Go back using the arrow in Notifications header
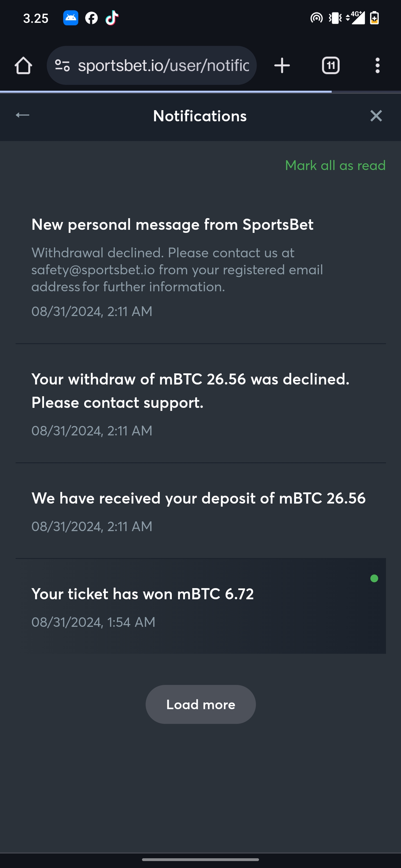 (x=23, y=115)
